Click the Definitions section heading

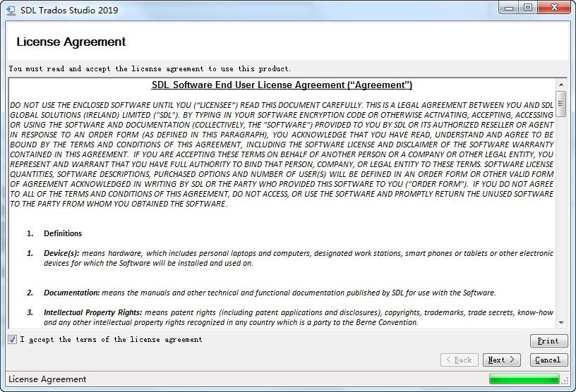pyautogui.click(x=63, y=233)
